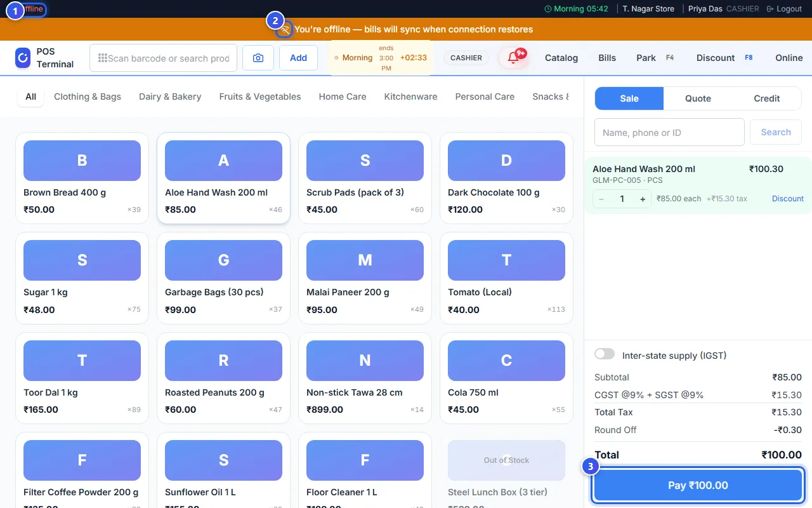Click the Morning clock status icon
The image size is (812, 508).
click(548, 9)
